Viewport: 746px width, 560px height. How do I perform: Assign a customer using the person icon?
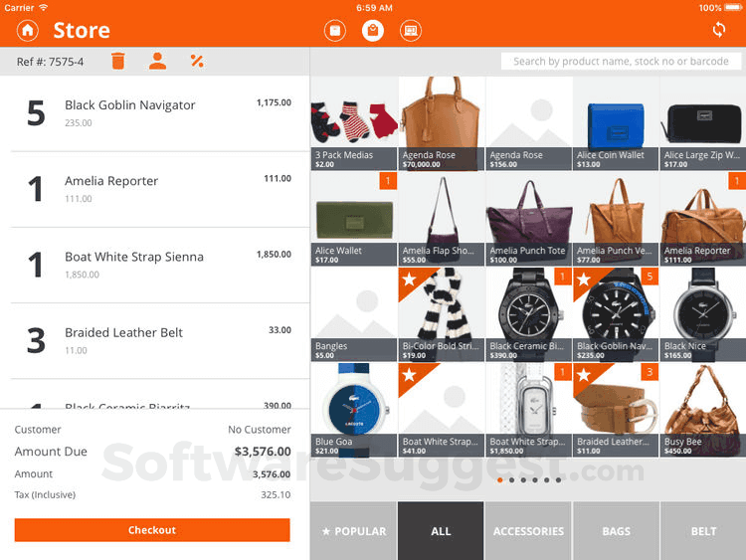(x=157, y=61)
